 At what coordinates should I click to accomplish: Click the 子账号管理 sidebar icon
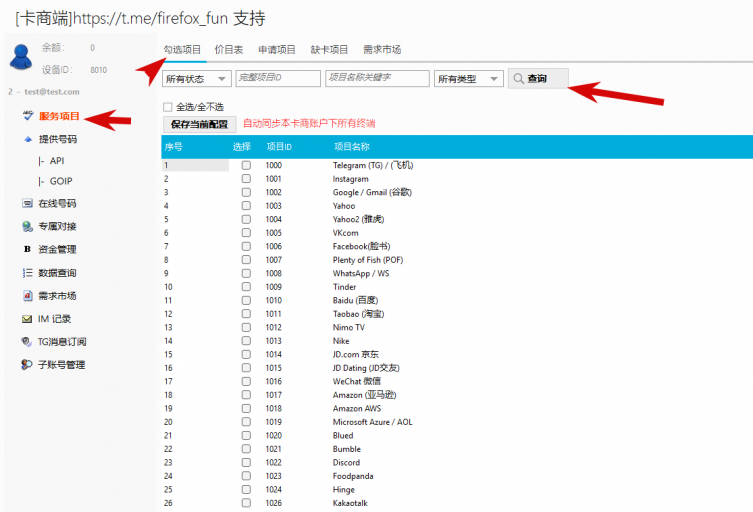pyautogui.click(x=27, y=365)
